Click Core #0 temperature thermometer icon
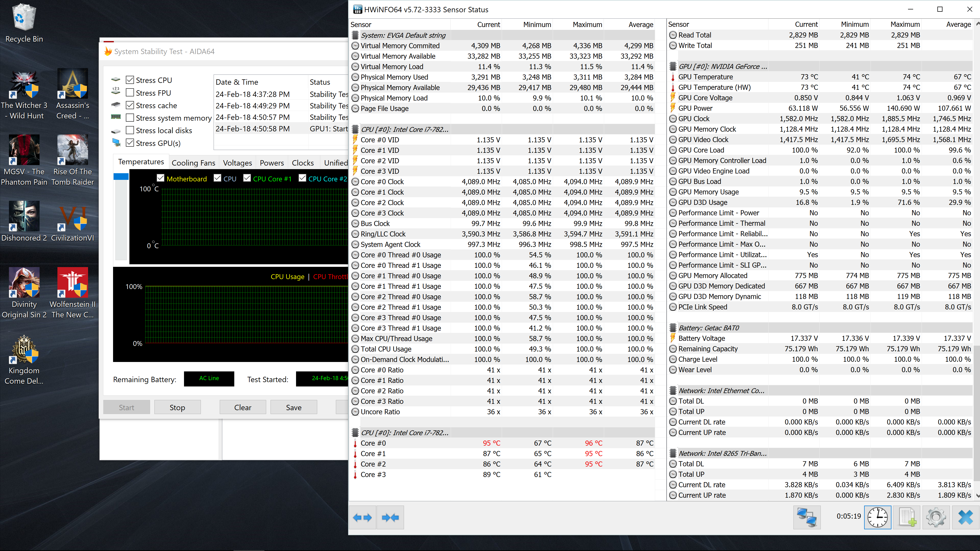Image resolution: width=980 pixels, height=551 pixels. click(355, 443)
